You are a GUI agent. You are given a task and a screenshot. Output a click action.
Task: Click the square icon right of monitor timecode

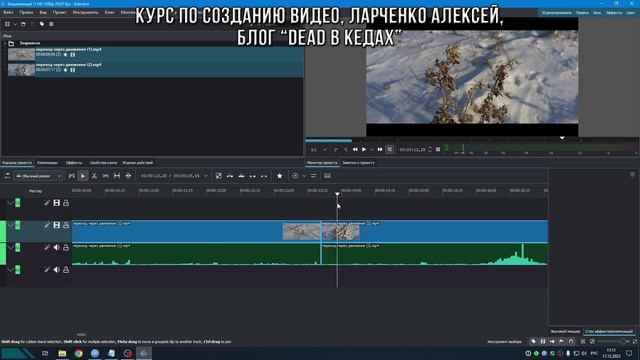pyautogui.click(x=438, y=149)
